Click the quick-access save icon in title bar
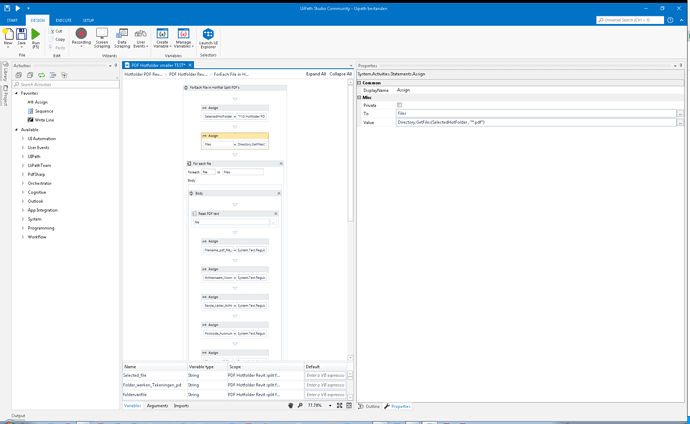 coord(7,8)
